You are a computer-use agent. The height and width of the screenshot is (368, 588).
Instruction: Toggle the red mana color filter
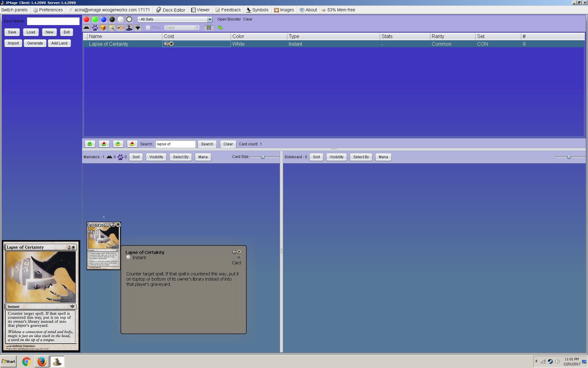pos(86,19)
